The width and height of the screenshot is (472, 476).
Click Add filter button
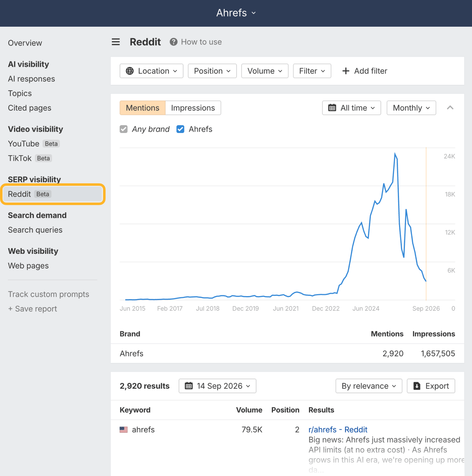tap(365, 71)
